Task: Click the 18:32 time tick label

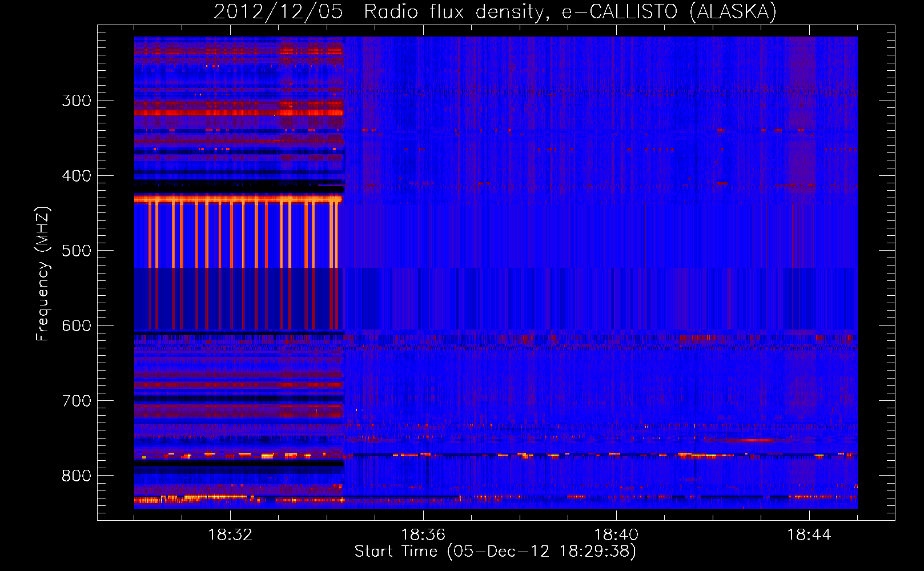Action: coord(230,535)
